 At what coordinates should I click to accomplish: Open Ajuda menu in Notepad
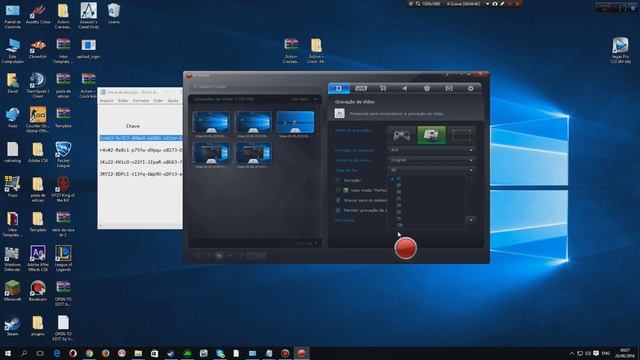pyautogui.click(x=173, y=100)
